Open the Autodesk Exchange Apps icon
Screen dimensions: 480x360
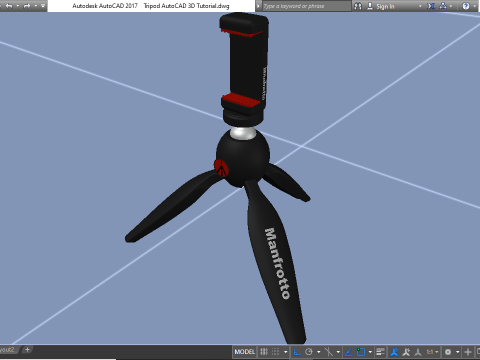click(x=431, y=6)
